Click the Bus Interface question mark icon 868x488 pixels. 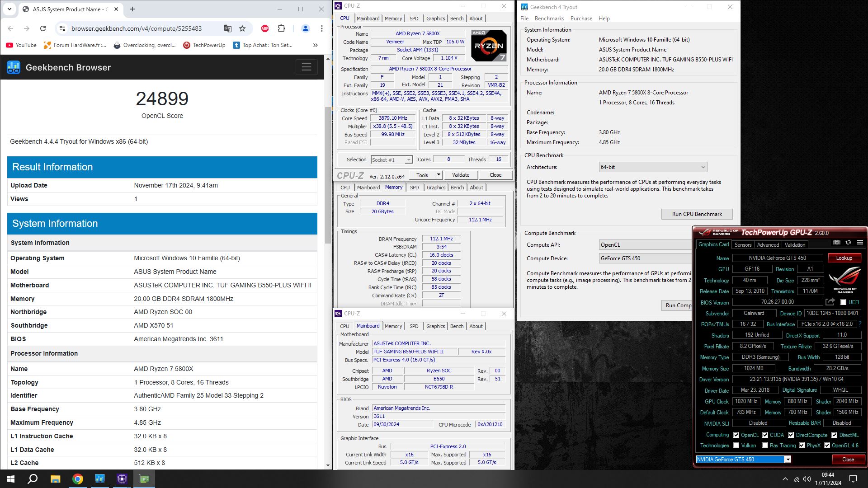(x=859, y=324)
